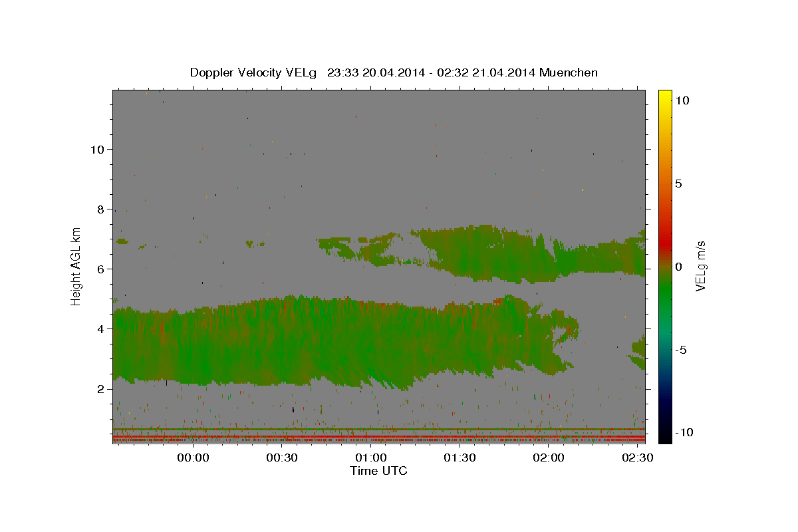Click the colorbar value -10
This screenshot has height=532, width=798.
pos(684,433)
